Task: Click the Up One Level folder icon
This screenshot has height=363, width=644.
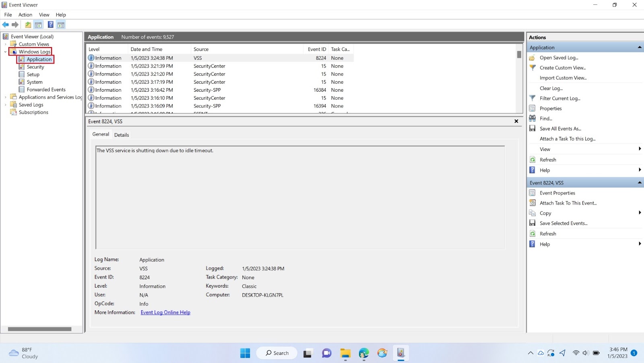Action: coord(28,25)
